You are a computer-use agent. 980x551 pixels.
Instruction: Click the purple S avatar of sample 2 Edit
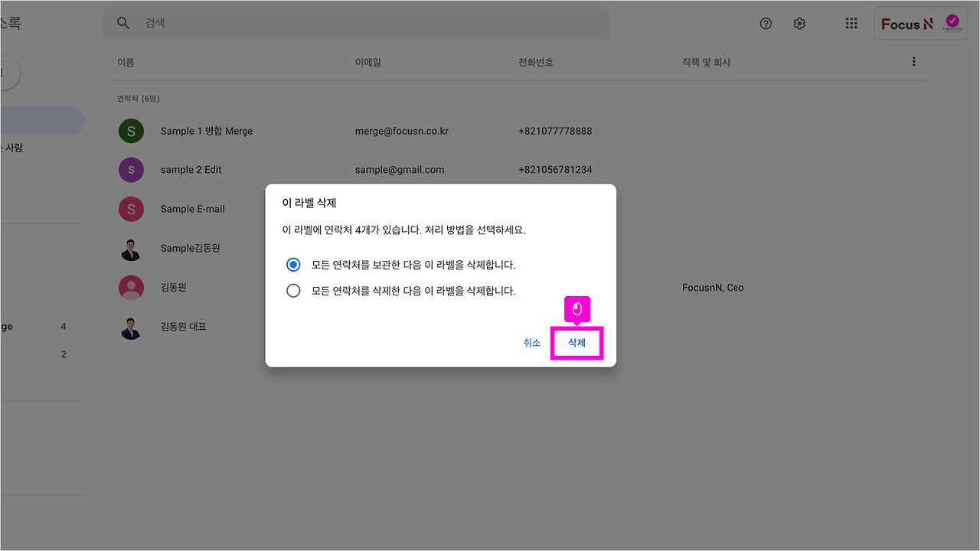pos(131,169)
